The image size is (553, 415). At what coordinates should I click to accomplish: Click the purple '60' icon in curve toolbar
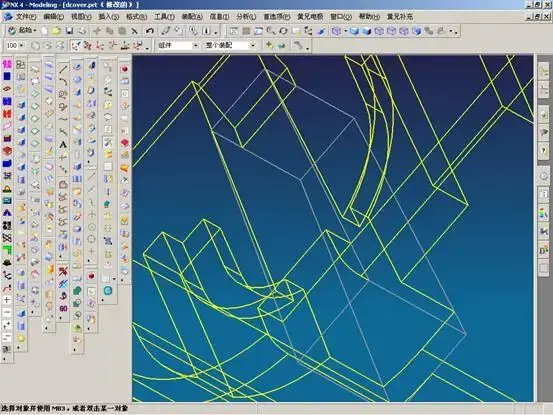coord(63,309)
